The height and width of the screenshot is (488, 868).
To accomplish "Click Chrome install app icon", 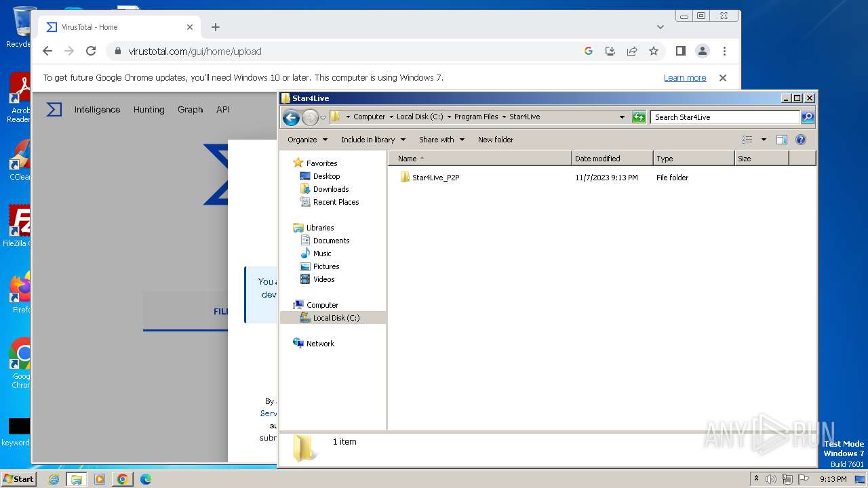I will click(610, 51).
